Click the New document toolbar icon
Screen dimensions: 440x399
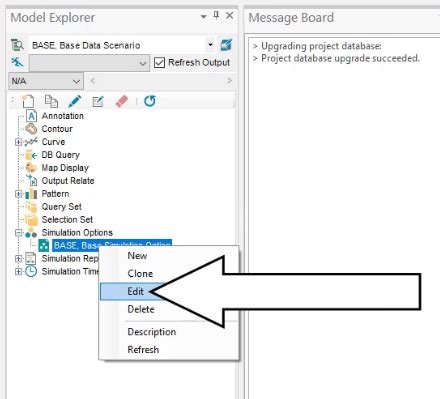pos(28,101)
